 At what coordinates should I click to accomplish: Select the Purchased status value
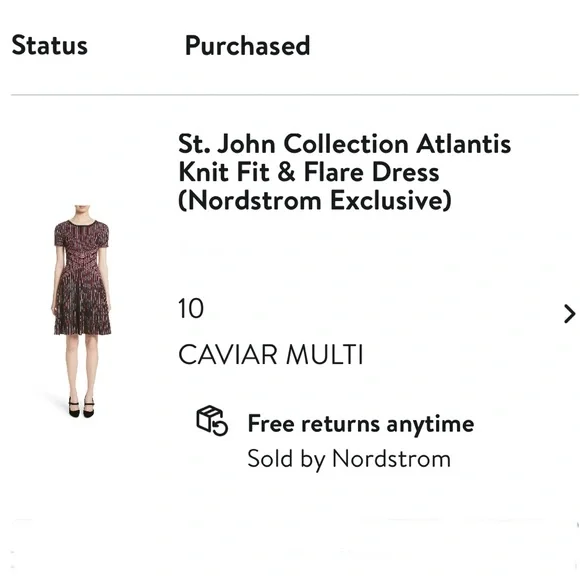pos(247,46)
